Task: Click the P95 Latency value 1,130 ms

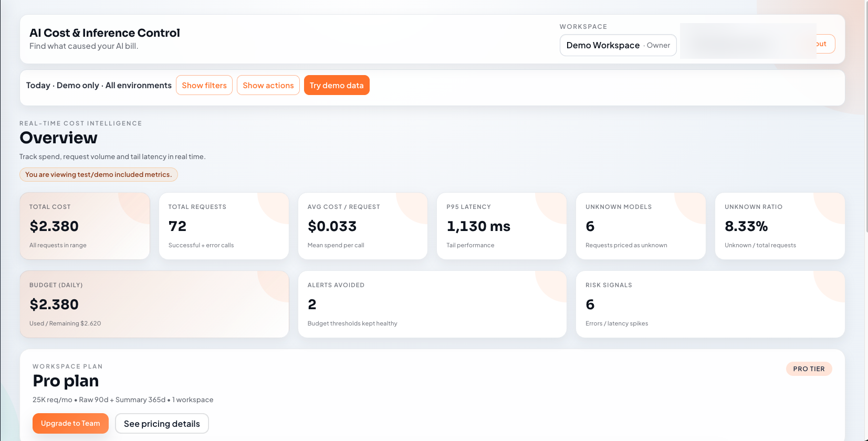Action: (478, 226)
